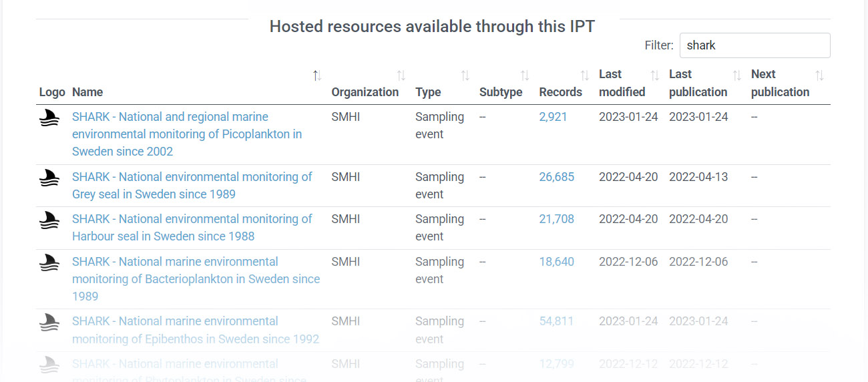Screen dimensions: 868x382
Task: Click the sort arrows icon for Type column
Action: click(465, 75)
